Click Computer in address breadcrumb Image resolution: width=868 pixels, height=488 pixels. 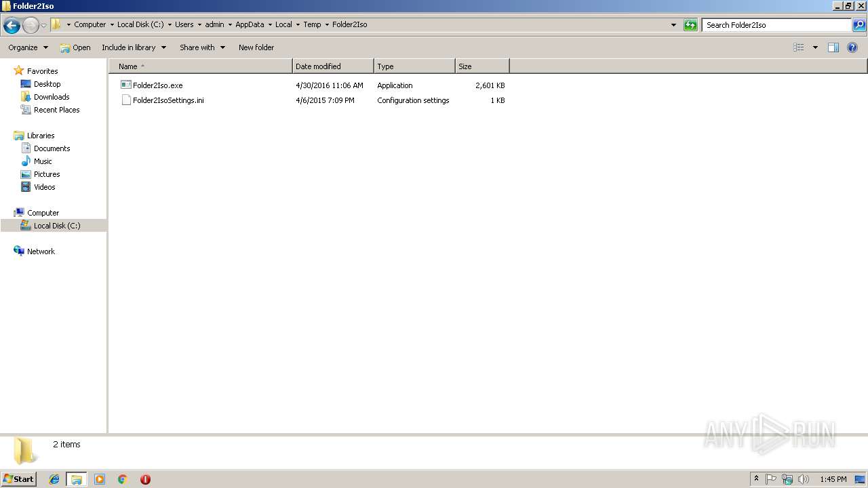tap(90, 24)
